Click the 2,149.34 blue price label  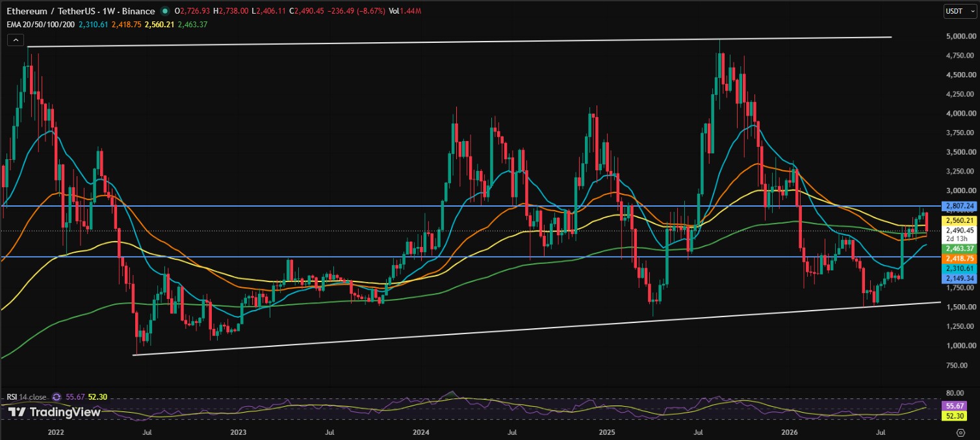(x=959, y=278)
